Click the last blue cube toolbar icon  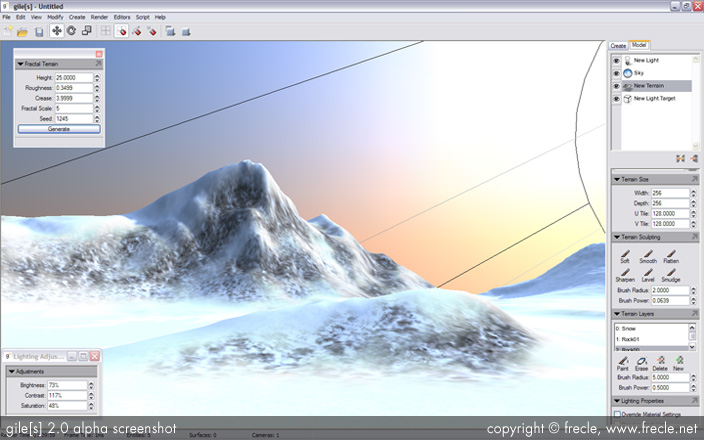coord(186,31)
